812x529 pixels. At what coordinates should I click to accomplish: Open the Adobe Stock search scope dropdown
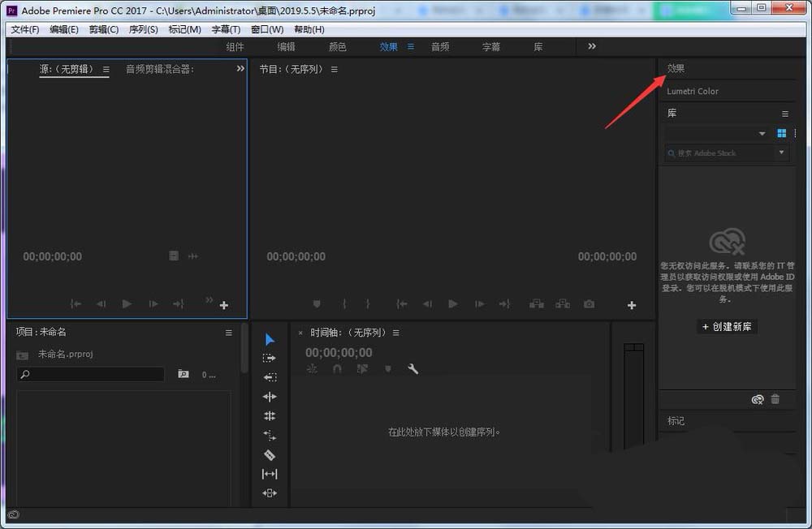pyautogui.click(x=780, y=153)
